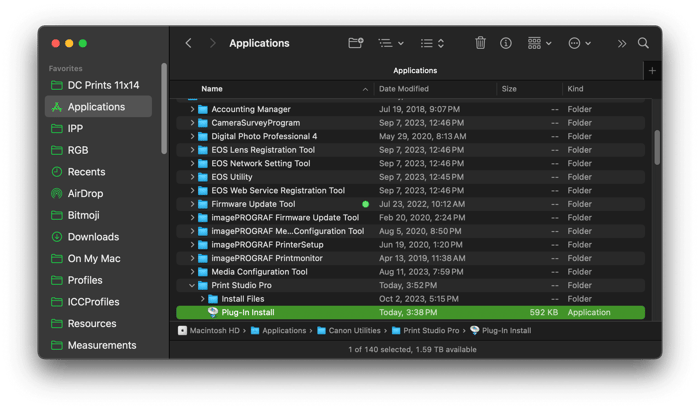Click Applications in the path bar

point(279,331)
